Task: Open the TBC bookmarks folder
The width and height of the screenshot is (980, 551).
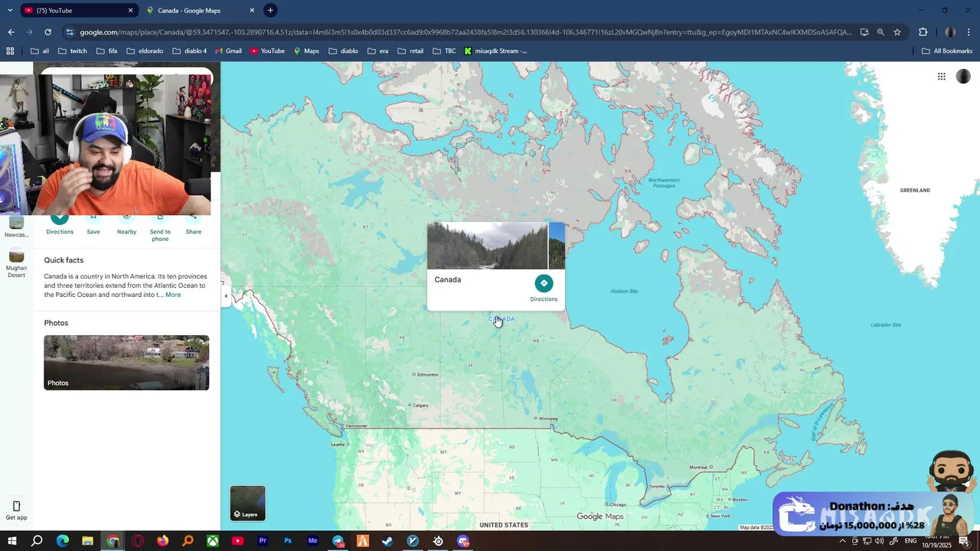Action: coord(444,51)
